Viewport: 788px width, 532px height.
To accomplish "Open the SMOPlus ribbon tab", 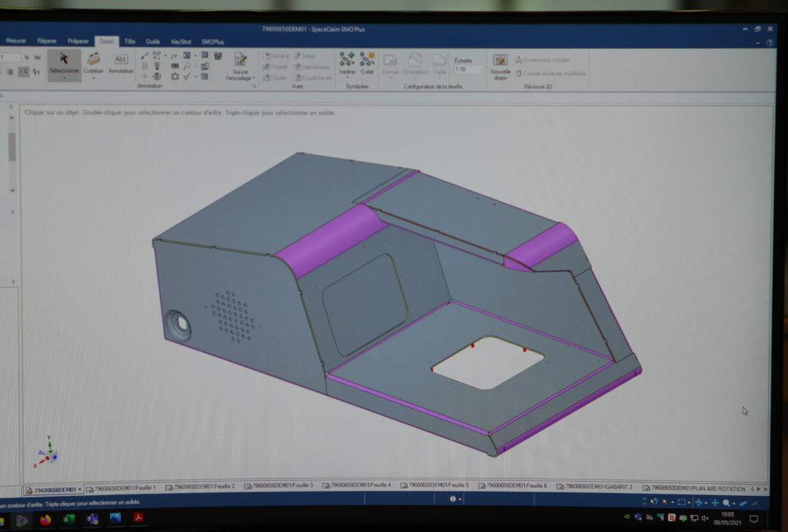I will tap(212, 42).
